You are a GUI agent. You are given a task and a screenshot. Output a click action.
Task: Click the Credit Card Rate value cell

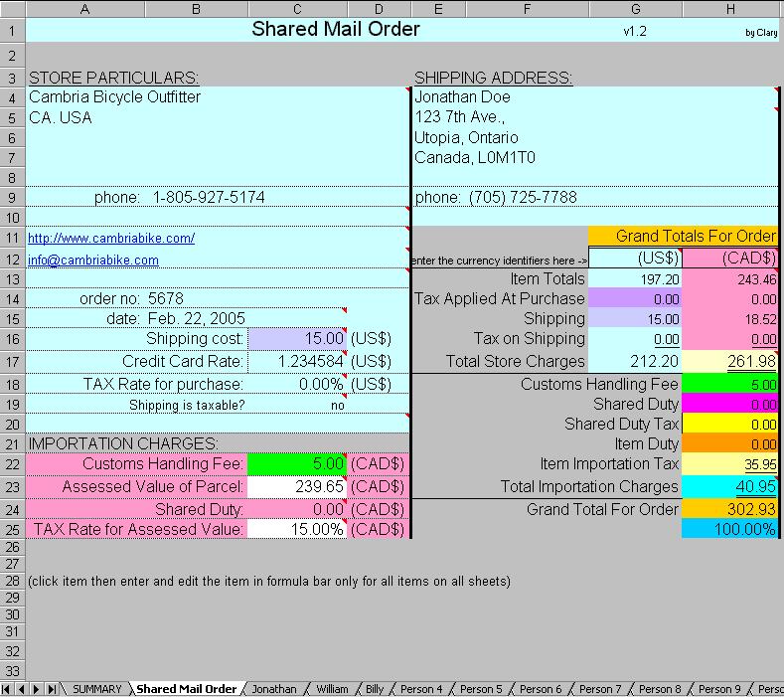[x=297, y=361]
